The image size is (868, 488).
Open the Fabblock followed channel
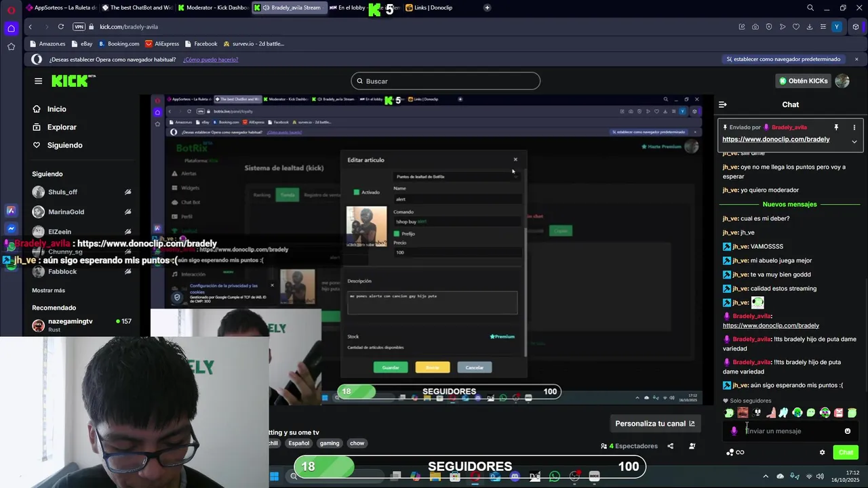pos(81,272)
